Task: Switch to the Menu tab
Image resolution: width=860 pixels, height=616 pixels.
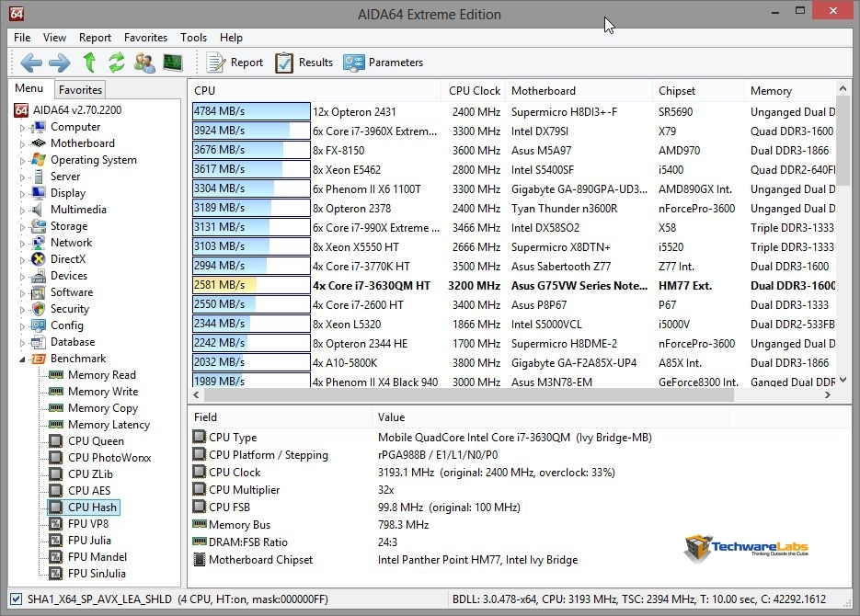Action: (29, 88)
